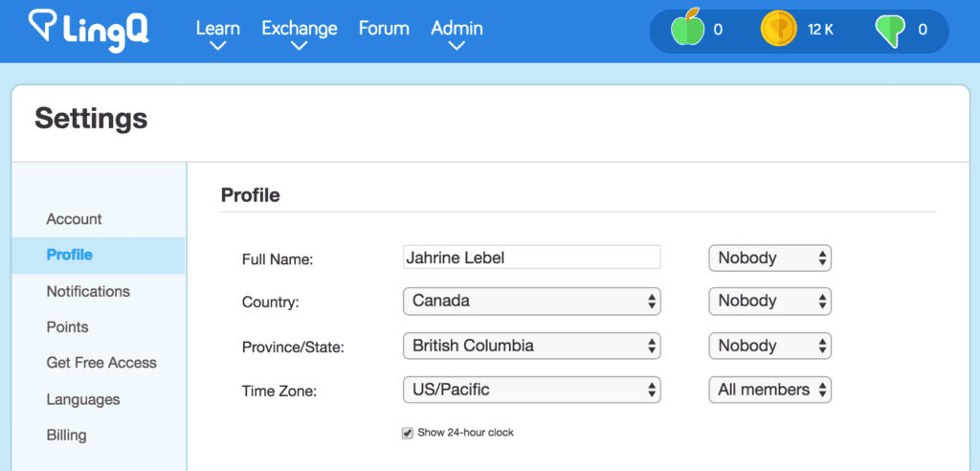Open the Time Zone dropdown showing US/Pacific
The width and height of the screenshot is (980, 471).
pyautogui.click(x=531, y=390)
